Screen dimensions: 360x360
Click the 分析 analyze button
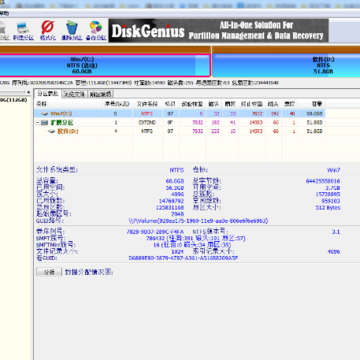click(49, 272)
